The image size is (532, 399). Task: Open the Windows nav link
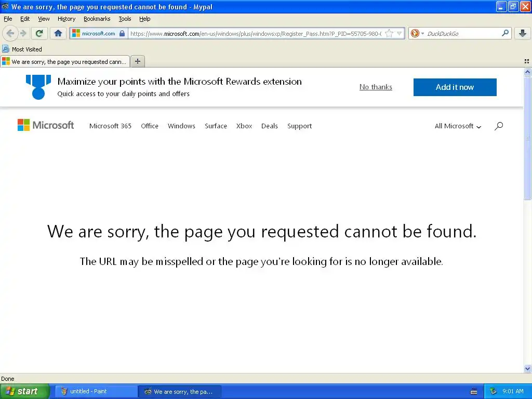pyautogui.click(x=181, y=126)
